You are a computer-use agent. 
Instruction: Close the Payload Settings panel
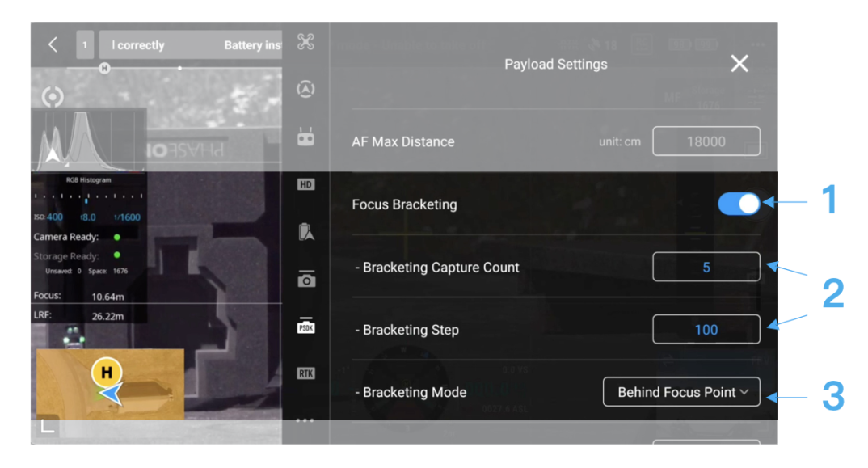739,64
